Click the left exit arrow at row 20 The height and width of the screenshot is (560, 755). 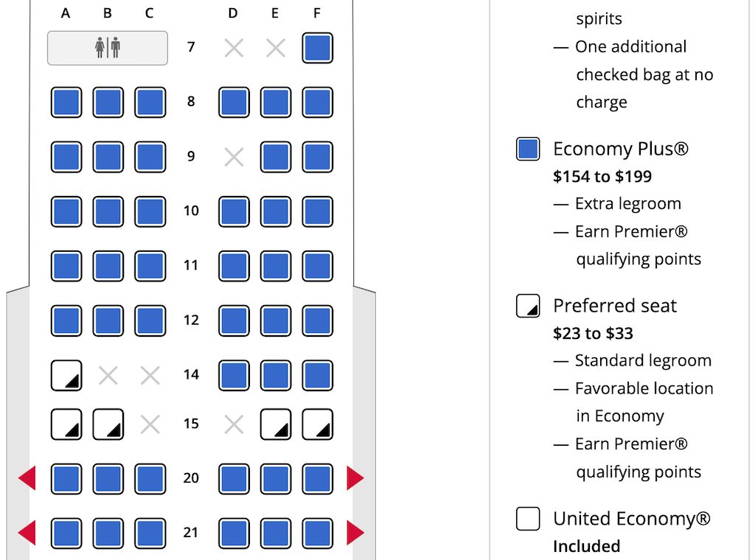[27, 478]
